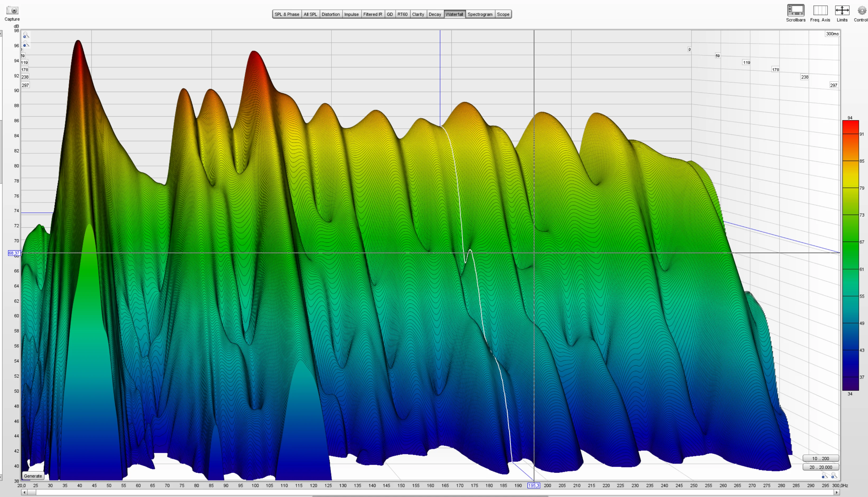Click the 297 ms label on right time axis

[x=834, y=85]
